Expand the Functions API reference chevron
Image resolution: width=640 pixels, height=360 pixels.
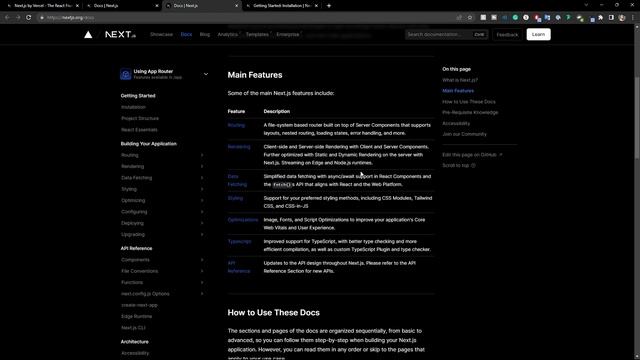tap(202, 282)
